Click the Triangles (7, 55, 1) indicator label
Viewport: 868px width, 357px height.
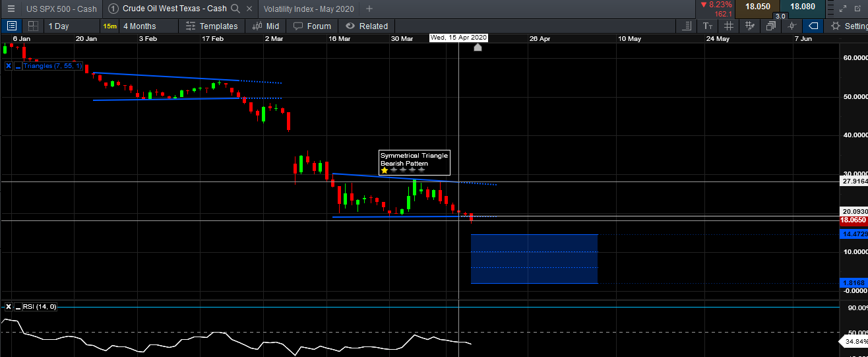(x=53, y=66)
